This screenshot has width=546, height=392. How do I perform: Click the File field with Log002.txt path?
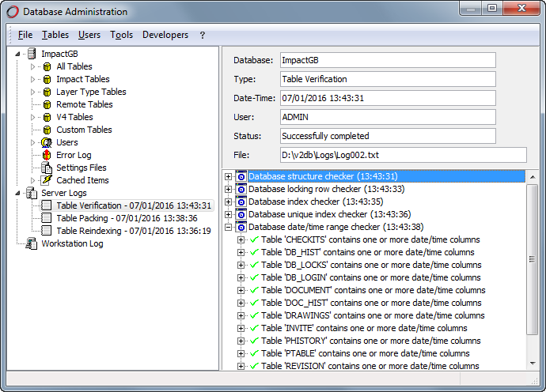click(404, 155)
